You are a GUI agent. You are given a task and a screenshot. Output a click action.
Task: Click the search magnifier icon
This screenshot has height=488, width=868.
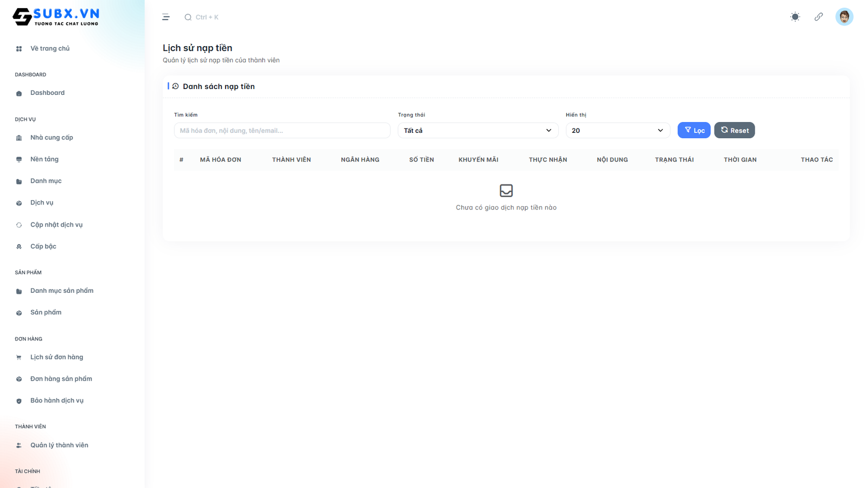click(188, 17)
